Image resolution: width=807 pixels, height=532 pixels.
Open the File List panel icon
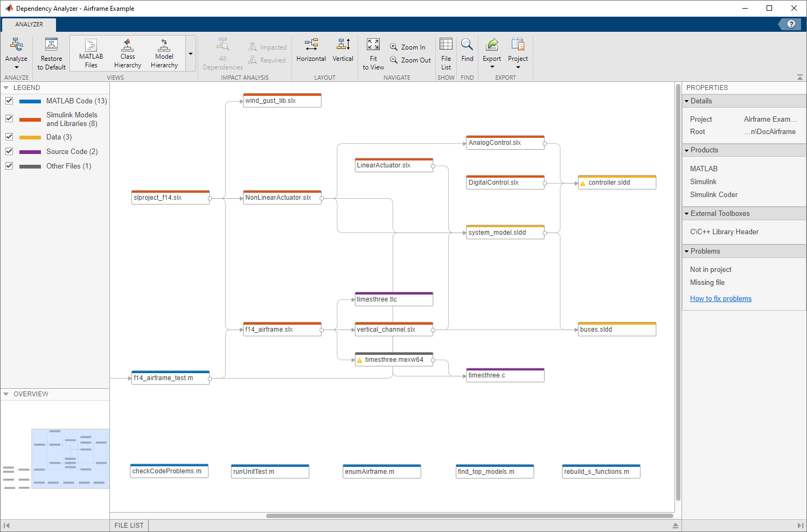pos(446,44)
